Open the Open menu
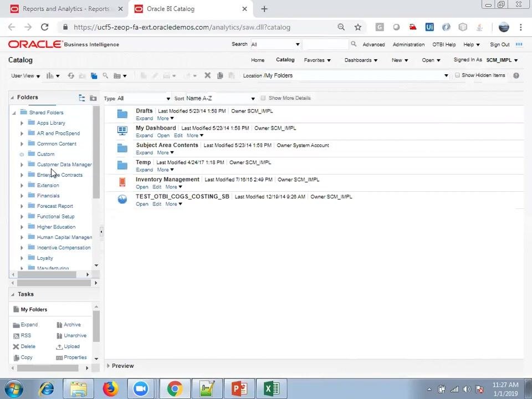532x399 pixels. [x=431, y=60]
